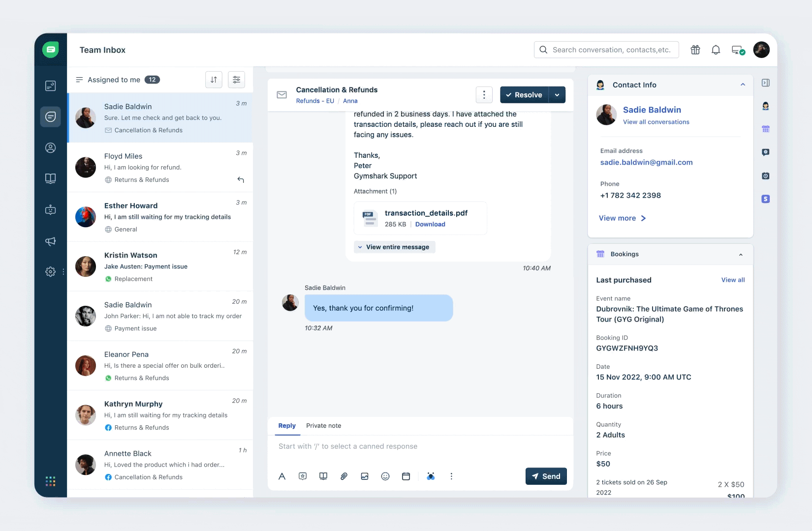Toggle the right sidebar panel collapse

click(x=765, y=83)
